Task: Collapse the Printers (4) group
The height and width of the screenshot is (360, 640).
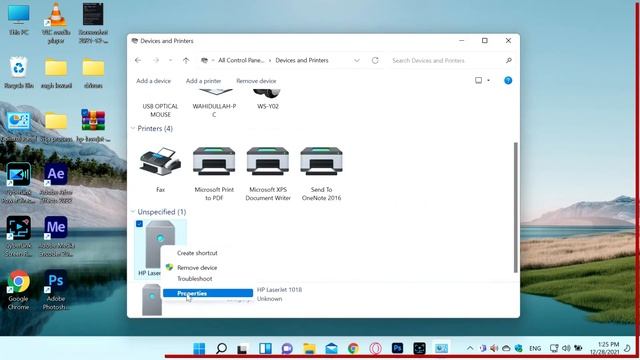Action: coord(133,129)
